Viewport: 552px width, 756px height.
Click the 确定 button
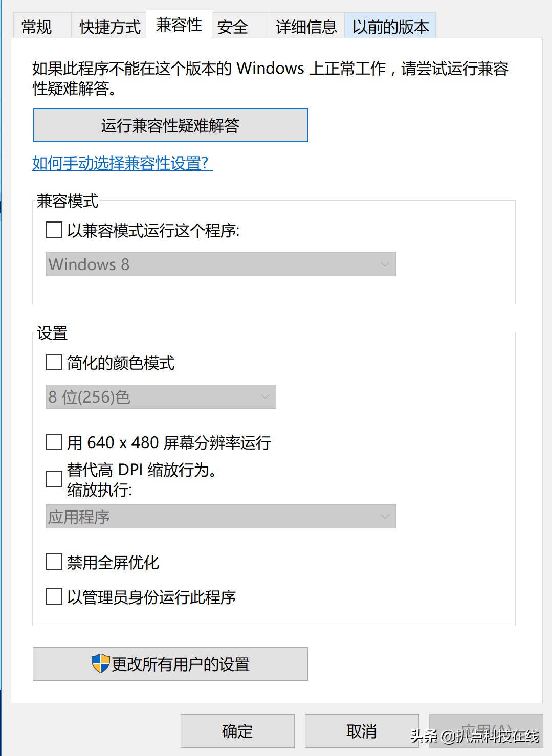(237, 730)
